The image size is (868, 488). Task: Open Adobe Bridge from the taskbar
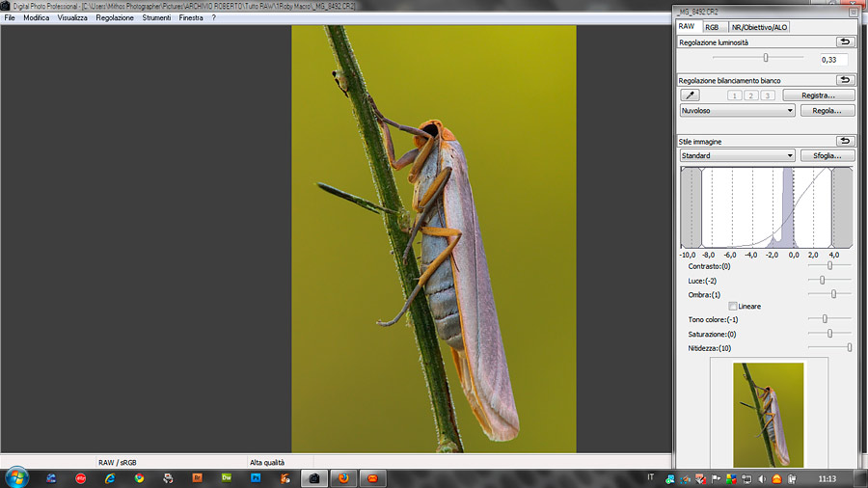tap(197, 478)
